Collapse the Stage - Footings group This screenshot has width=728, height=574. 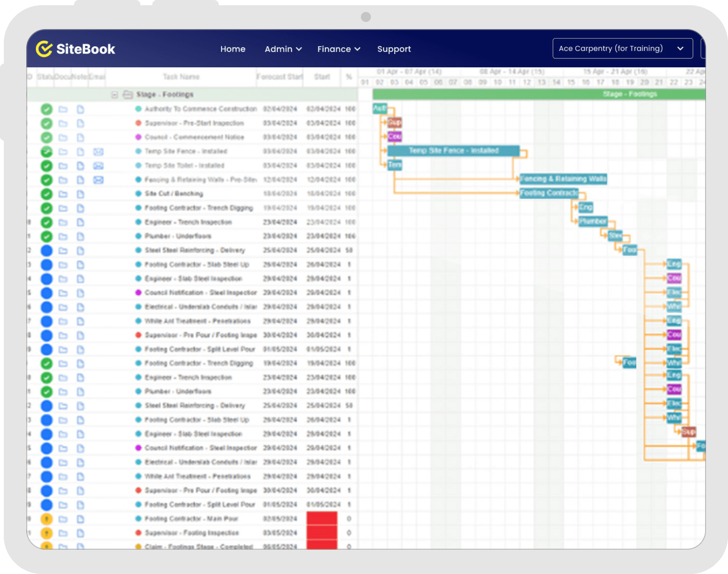(115, 94)
